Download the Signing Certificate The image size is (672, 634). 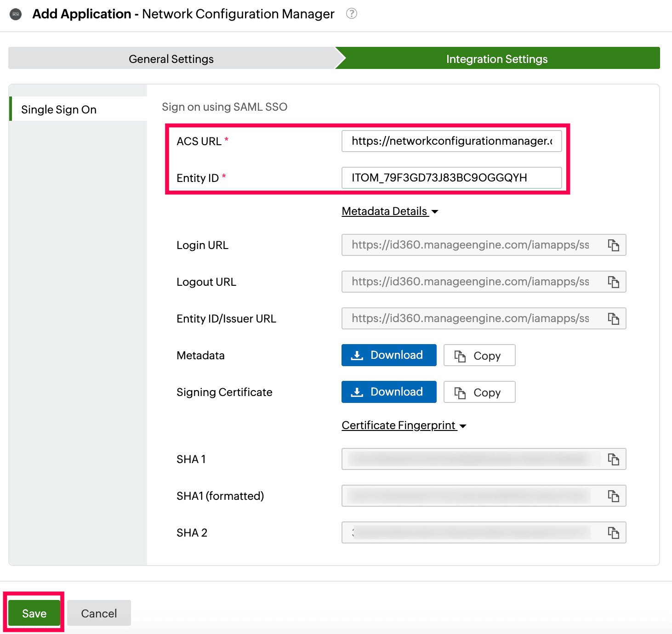tap(389, 392)
